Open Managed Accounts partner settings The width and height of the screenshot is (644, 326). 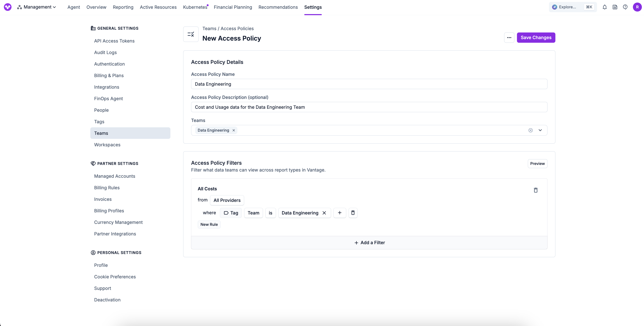pos(115,176)
